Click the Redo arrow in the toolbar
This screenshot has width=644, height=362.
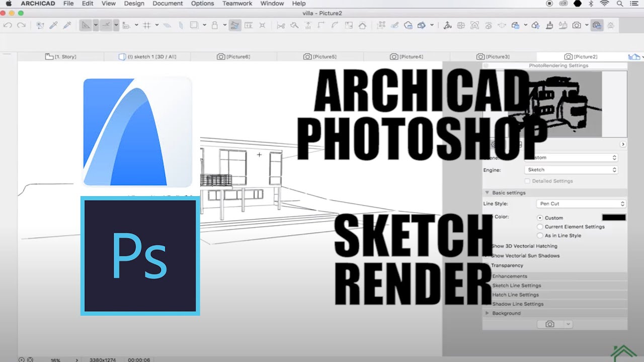tap(21, 25)
